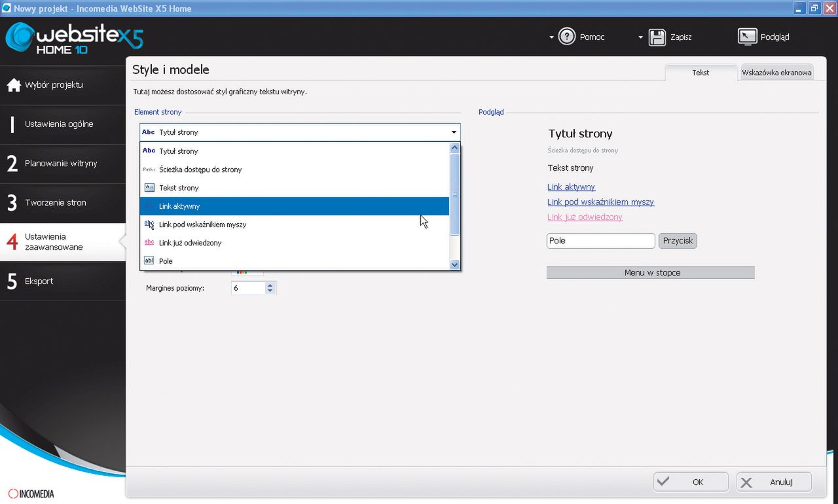The width and height of the screenshot is (838, 504).
Task: Click the Link już odwiedzony preview link
Action: (585, 217)
